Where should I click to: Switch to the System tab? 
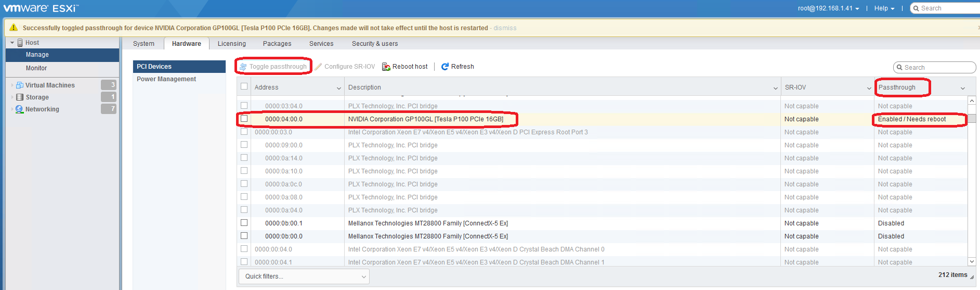pyautogui.click(x=143, y=44)
